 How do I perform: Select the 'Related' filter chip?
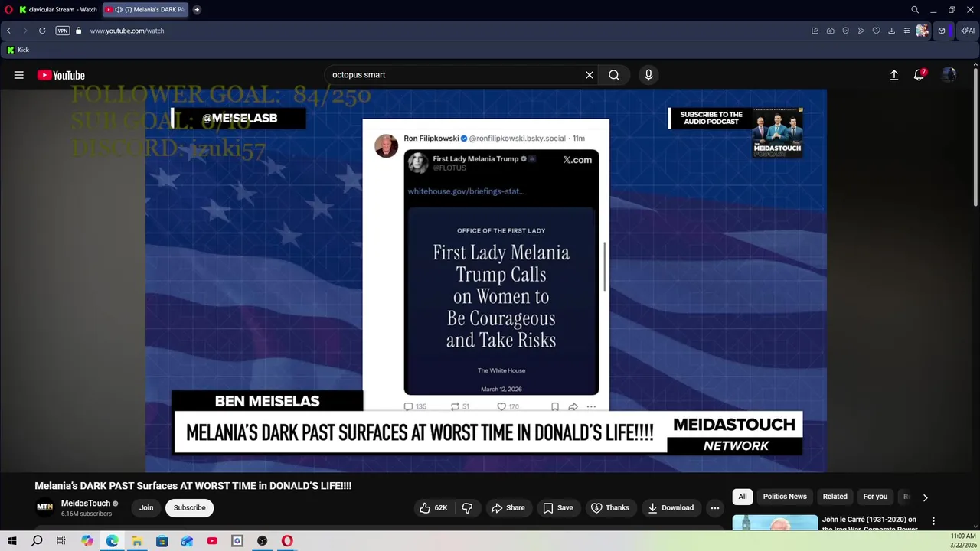[x=835, y=497]
